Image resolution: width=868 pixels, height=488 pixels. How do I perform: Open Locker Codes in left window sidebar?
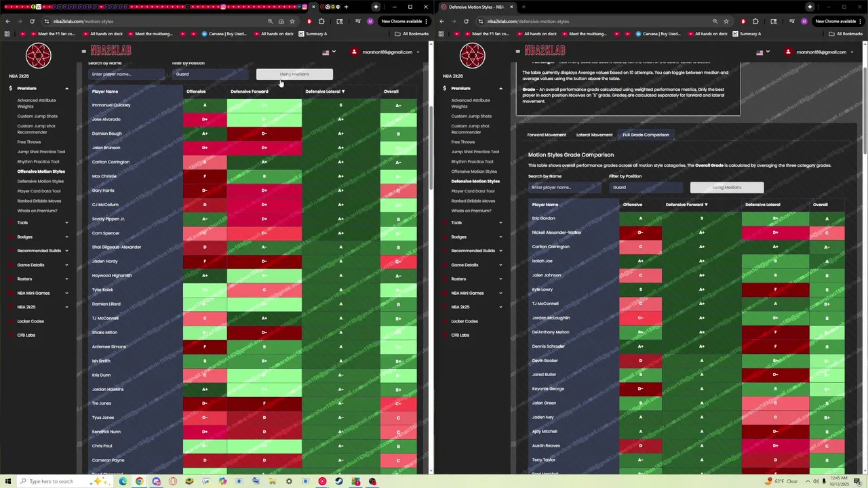[x=31, y=321]
